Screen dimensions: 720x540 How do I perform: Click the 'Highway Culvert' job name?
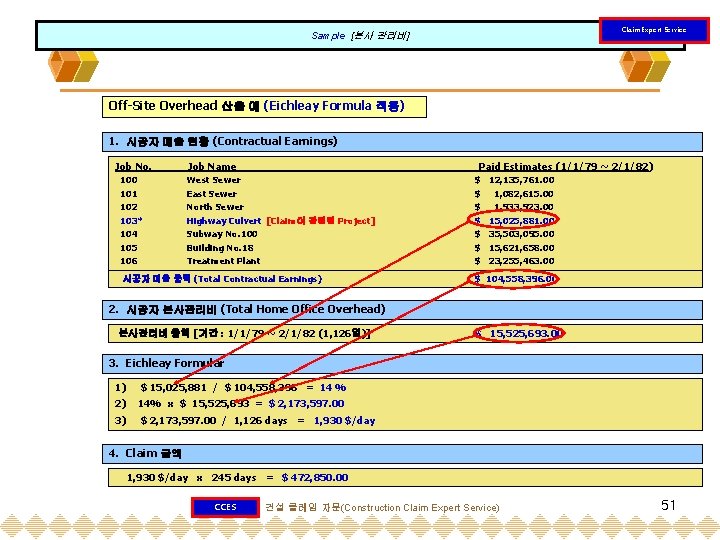coord(224,221)
